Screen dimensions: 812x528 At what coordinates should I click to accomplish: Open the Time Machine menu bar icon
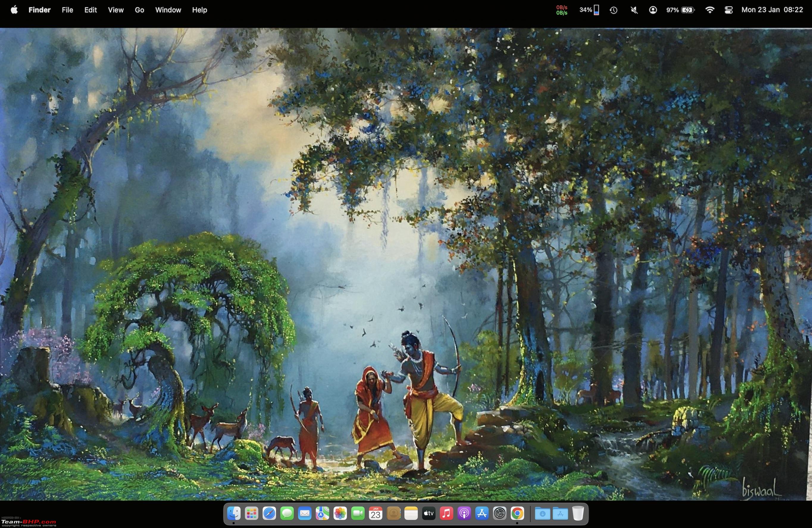point(614,10)
